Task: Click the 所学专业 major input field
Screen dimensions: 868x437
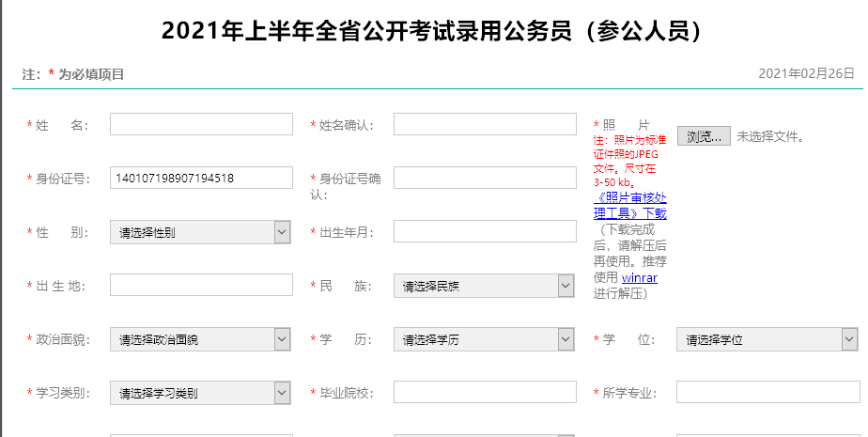Action: click(x=767, y=393)
